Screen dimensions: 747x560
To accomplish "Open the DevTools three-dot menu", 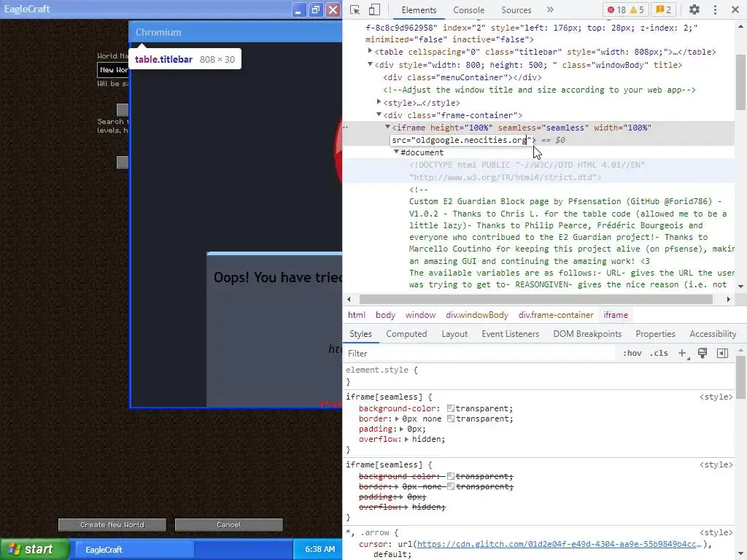I will (715, 9).
